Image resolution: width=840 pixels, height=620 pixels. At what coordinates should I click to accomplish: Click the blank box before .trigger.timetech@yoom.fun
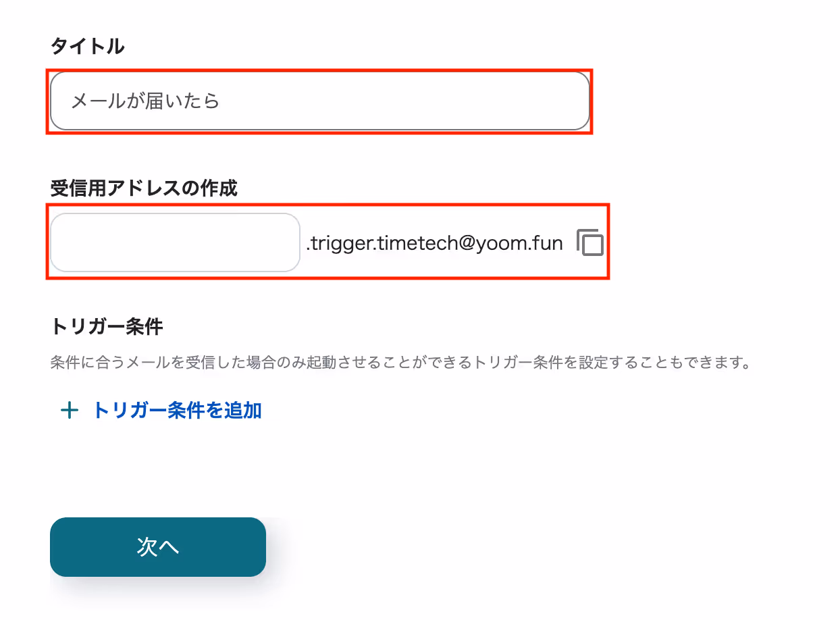(175, 242)
